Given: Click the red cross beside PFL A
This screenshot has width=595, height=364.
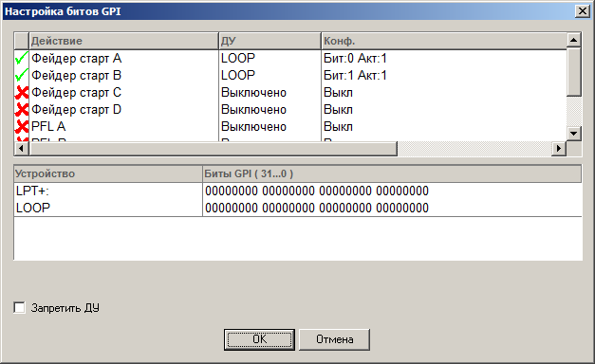Looking at the screenshot, I should (x=22, y=127).
